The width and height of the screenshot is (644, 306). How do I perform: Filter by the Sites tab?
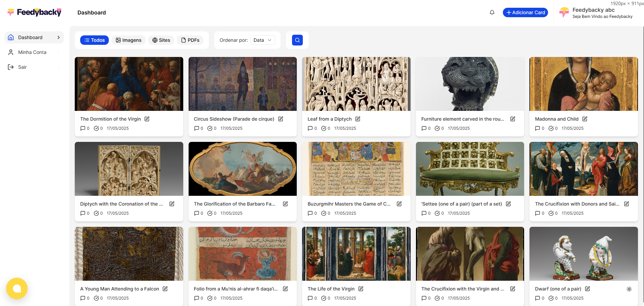point(161,40)
